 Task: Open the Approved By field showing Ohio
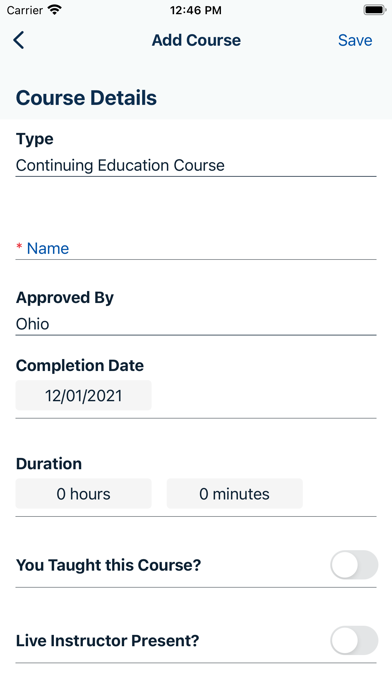click(x=196, y=324)
